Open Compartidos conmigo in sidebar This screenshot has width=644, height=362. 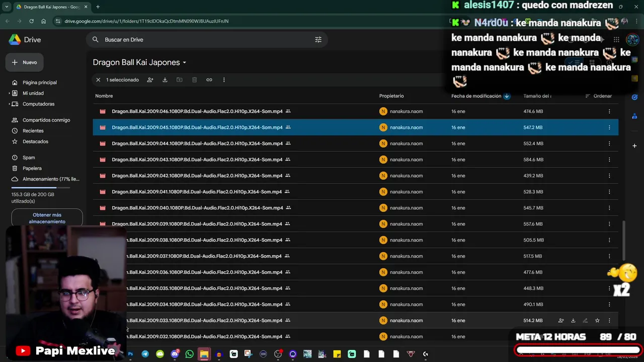(x=46, y=120)
